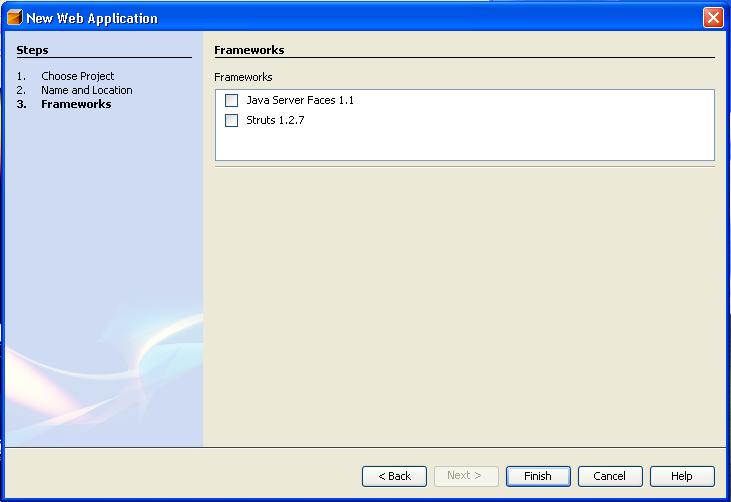Open Help for this wizard
This screenshot has height=502, width=731.
682,476
